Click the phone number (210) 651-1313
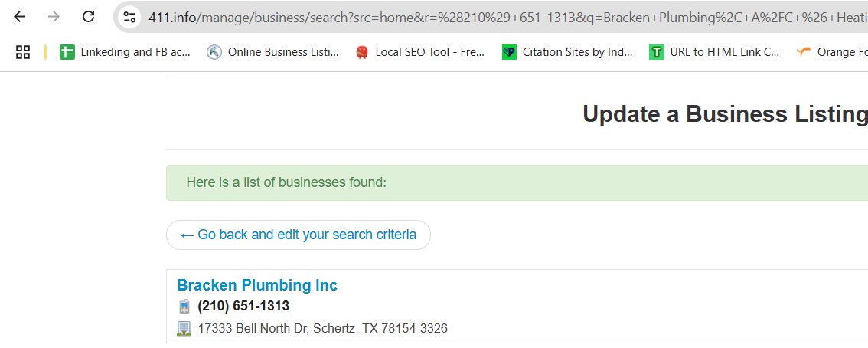Viewport: 868px width, 348px height. point(243,307)
